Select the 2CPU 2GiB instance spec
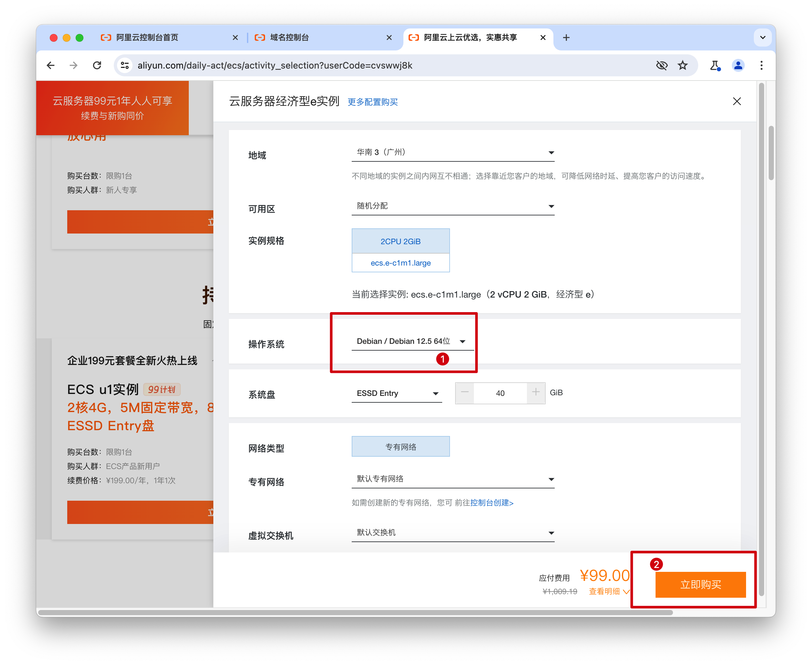 [x=401, y=241]
